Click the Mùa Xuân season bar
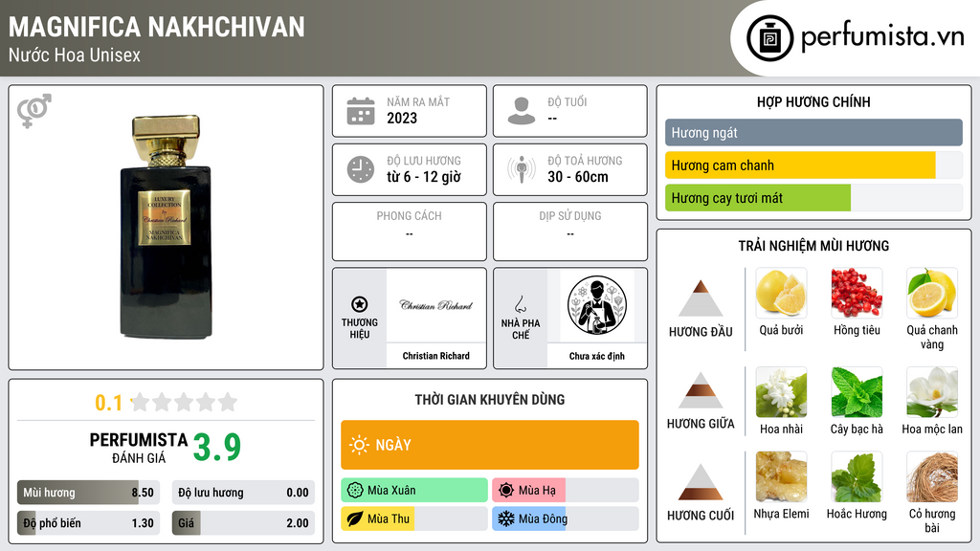Image resolution: width=980 pixels, height=551 pixels. [414, 491]
